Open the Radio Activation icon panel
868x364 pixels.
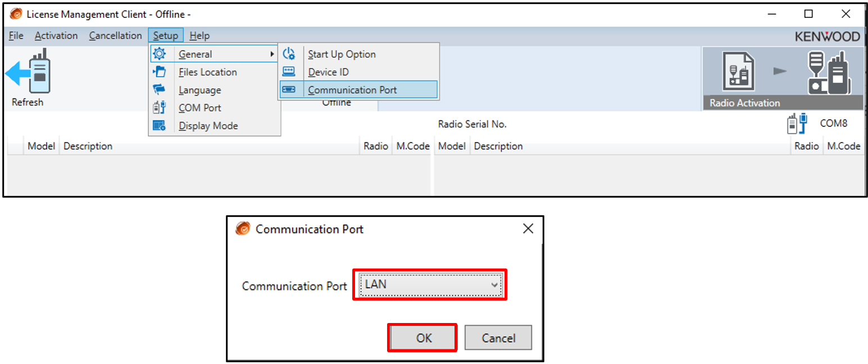coord(783,78)
